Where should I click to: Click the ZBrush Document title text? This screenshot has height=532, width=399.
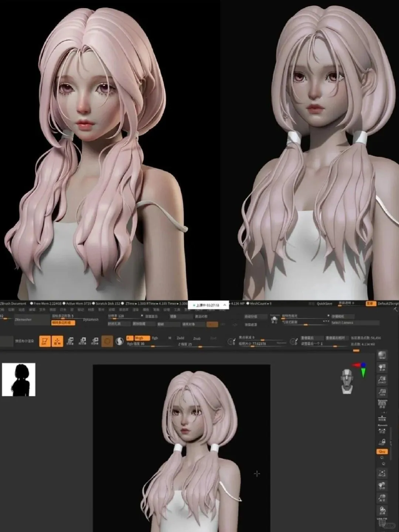pyautogui.click(x=13, y=303)
